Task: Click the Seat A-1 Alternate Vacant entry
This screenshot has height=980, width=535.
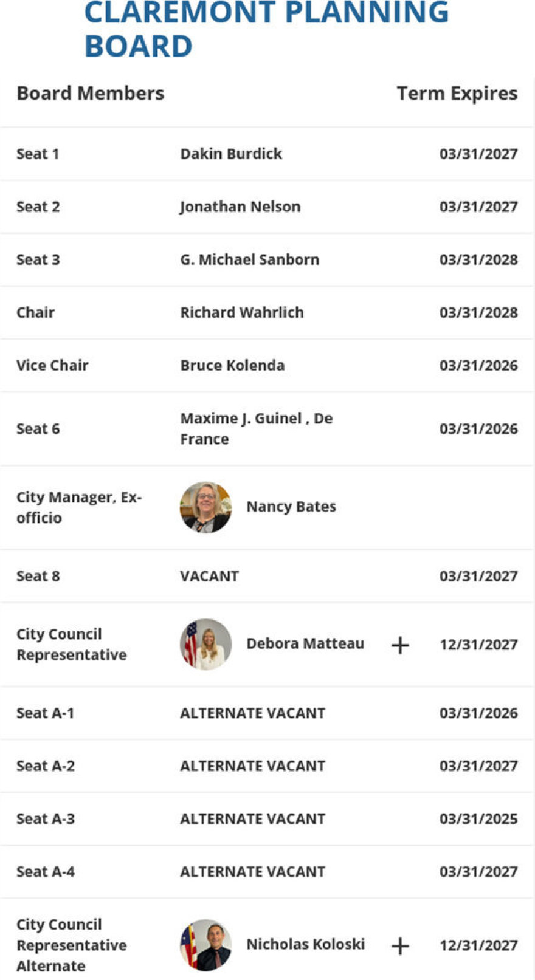Action: pos(252,713)
